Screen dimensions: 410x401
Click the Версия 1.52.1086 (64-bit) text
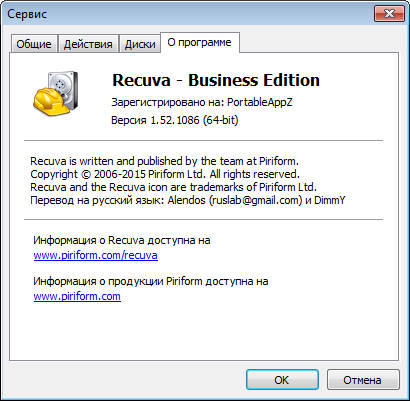(175, 120)
